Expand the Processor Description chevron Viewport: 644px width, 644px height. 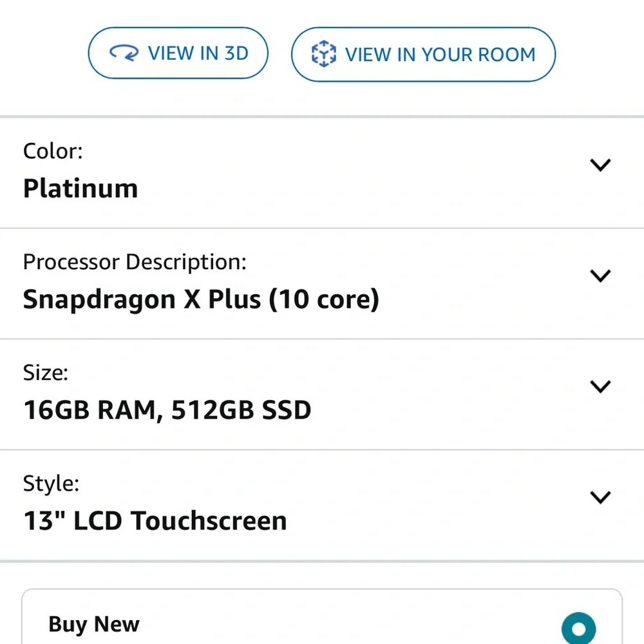600,276
